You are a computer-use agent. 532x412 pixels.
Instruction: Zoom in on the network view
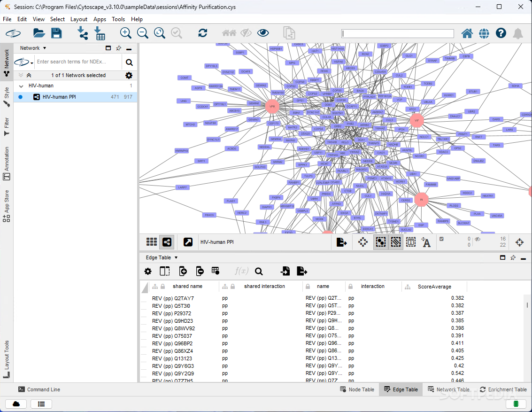click(125, 33)
